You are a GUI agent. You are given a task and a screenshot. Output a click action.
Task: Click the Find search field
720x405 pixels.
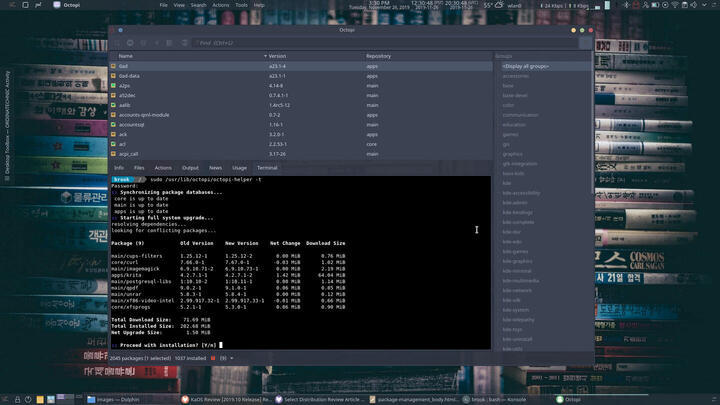tap(385, 43)
